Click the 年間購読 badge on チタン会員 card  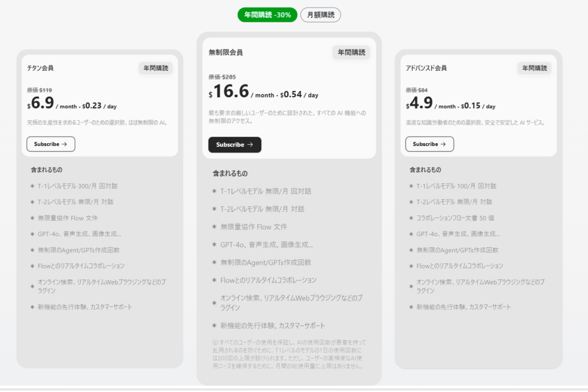click(x=156, y=68)
